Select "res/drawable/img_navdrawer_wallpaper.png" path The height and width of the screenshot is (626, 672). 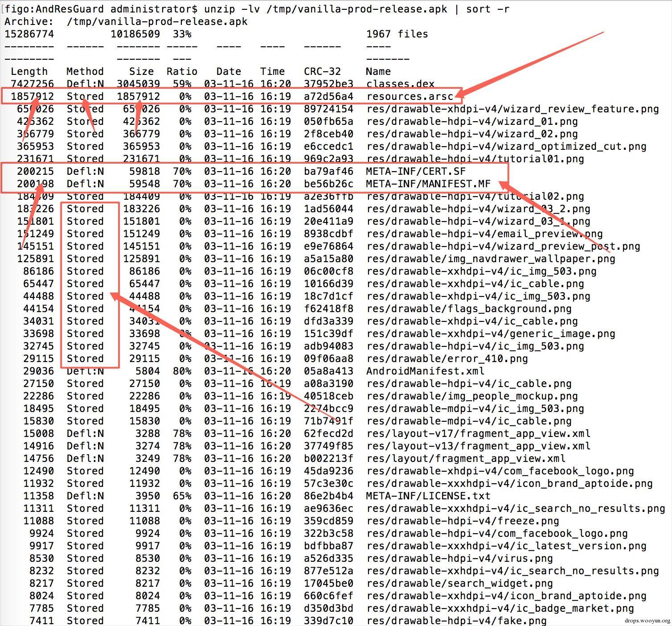pos(491,259)
